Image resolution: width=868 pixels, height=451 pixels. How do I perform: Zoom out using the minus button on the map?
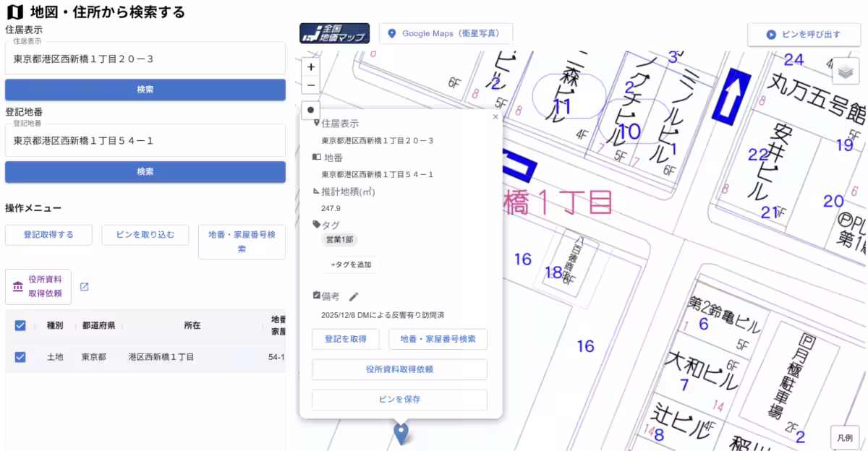tap(310, 85)
